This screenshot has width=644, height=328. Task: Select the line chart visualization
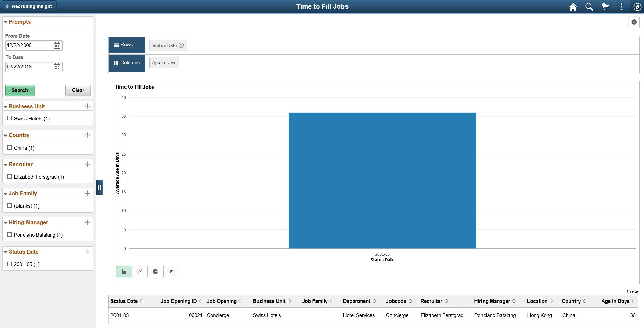(x=139, y=271)
